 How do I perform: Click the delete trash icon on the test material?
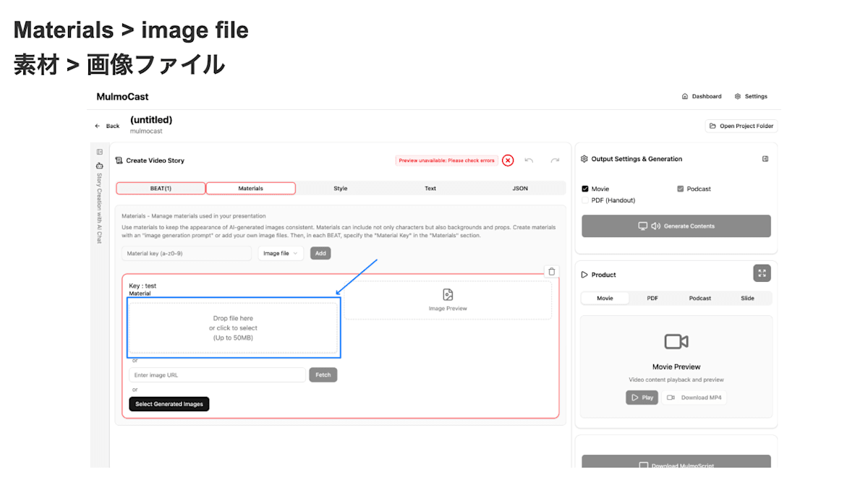pos(552,271)
